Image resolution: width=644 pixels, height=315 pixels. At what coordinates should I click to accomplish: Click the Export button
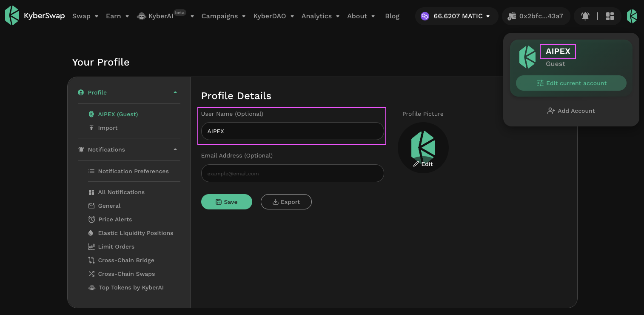tap(286, 202)
